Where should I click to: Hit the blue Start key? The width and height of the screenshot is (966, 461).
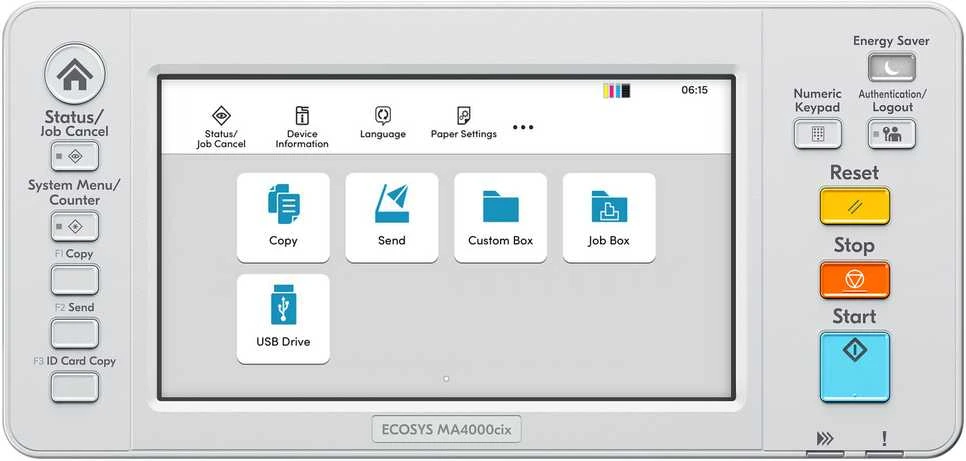(854, 367)
